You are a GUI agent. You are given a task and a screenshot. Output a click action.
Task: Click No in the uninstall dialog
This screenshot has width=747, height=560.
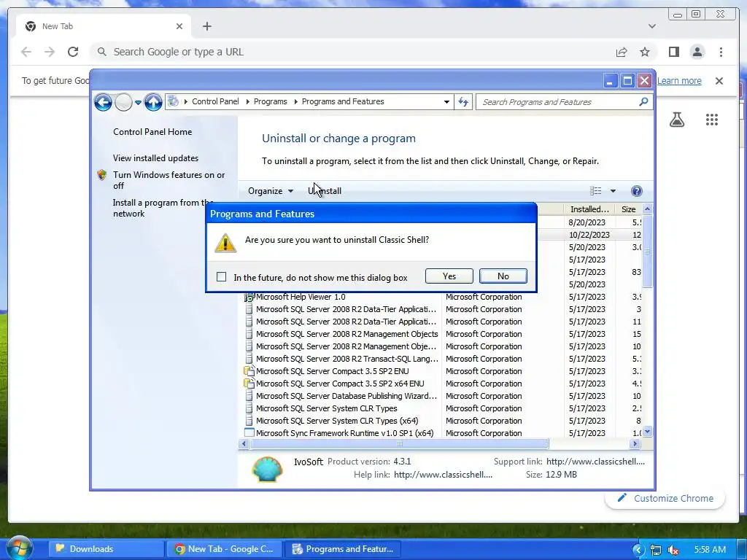click(x=503, y=276)
